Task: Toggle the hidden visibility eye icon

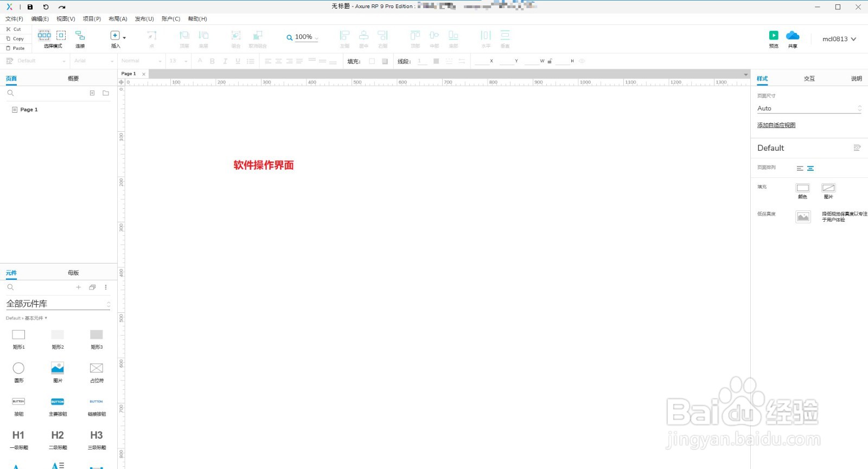Action: (582, 61)
